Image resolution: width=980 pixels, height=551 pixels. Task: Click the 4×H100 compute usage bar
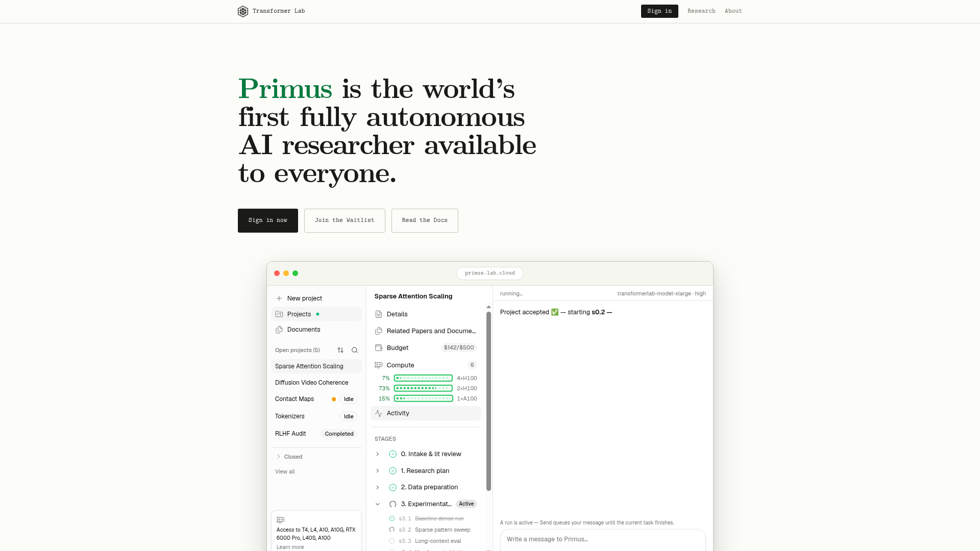point(423,378)
